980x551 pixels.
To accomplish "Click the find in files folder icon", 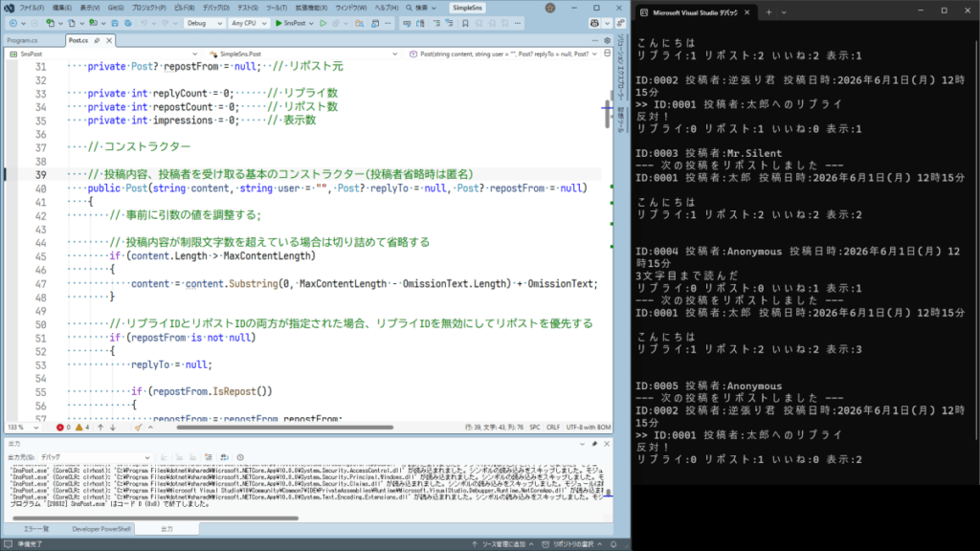I will [x=360, y=23].
